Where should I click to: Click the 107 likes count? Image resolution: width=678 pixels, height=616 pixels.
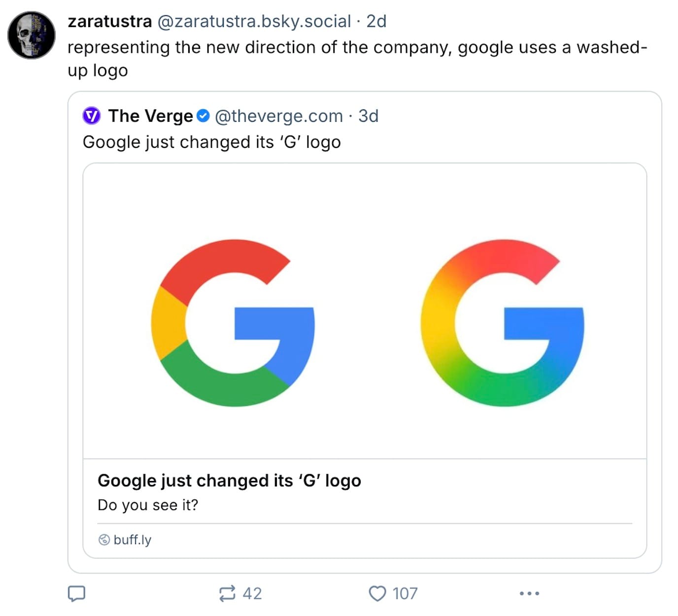[405, 593]
